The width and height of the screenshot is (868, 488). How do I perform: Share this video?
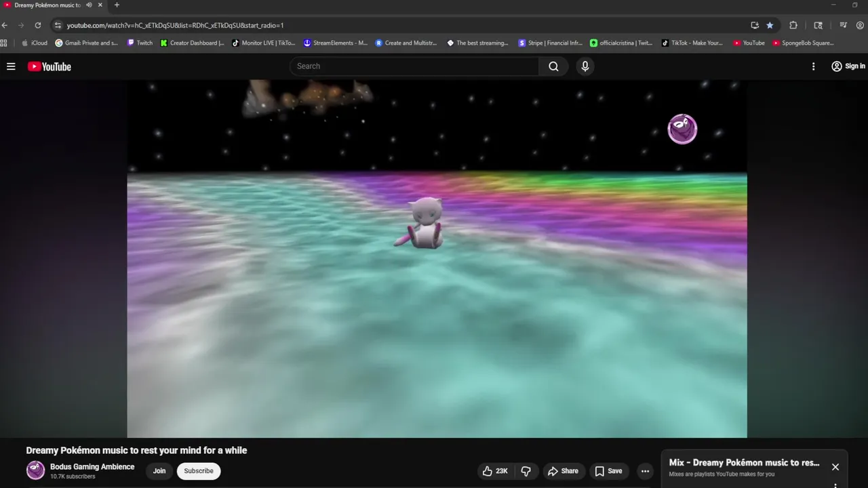tap(563, 471)
